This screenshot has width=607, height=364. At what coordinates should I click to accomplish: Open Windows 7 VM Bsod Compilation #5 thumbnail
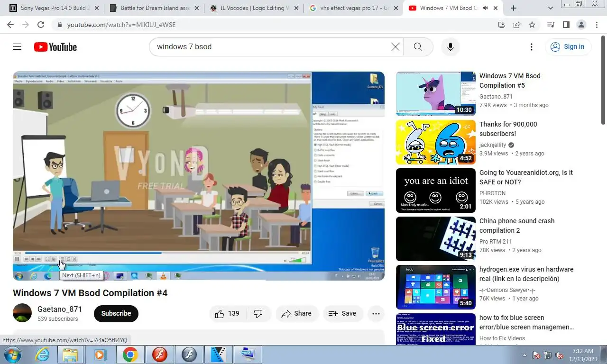436,94
